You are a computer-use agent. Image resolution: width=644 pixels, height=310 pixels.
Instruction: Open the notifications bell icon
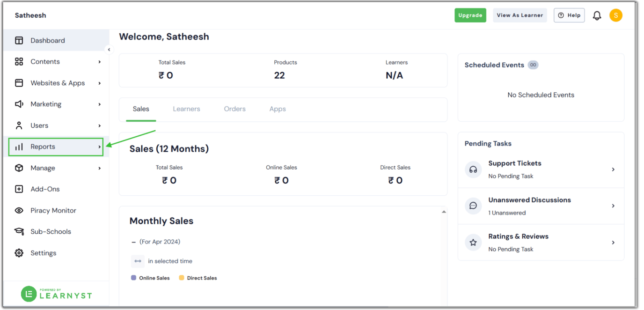(x=597, y=15)
